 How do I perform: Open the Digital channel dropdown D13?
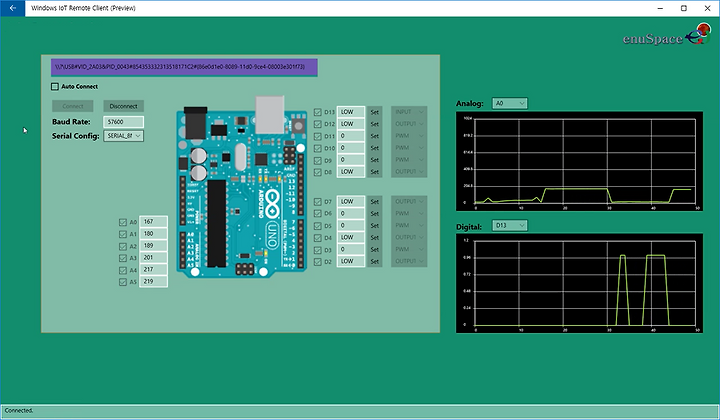[510, 225]
